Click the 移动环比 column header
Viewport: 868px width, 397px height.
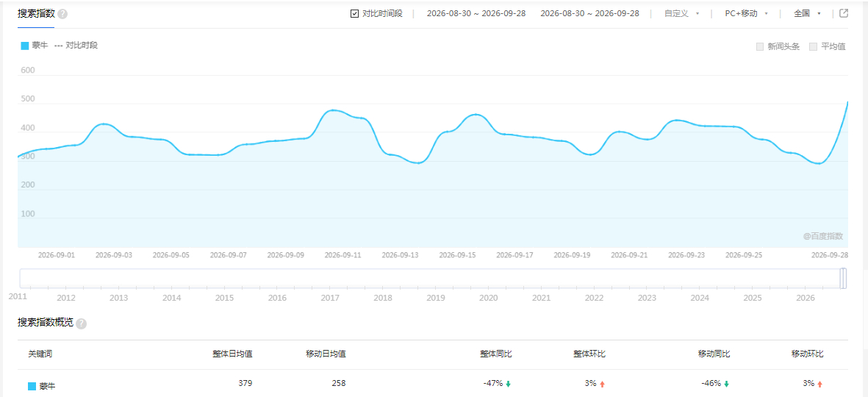(x=808, y=354)
